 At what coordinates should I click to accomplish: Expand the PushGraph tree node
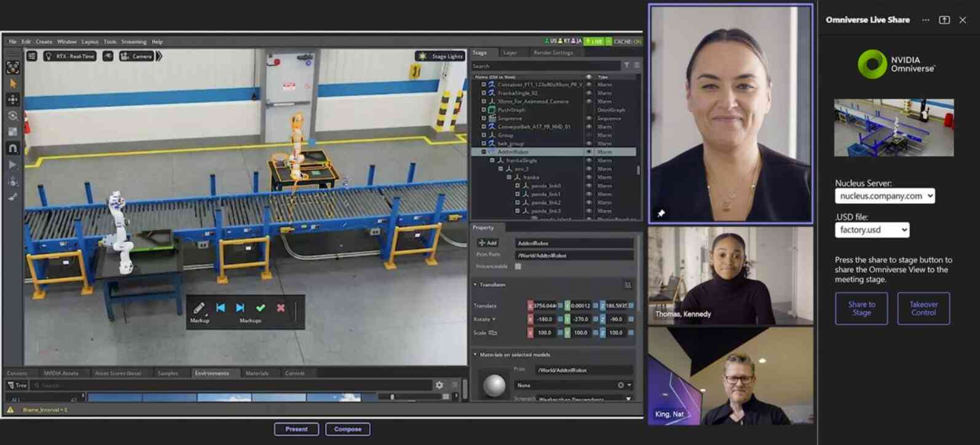coord(483,110)
